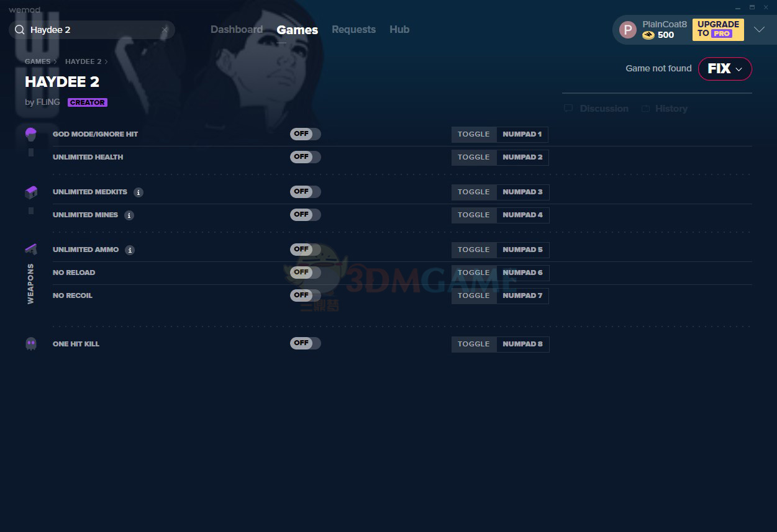This screenshot has width=777, height=532.
Task: Click the search magnifier icon
Action: (20, 30)
